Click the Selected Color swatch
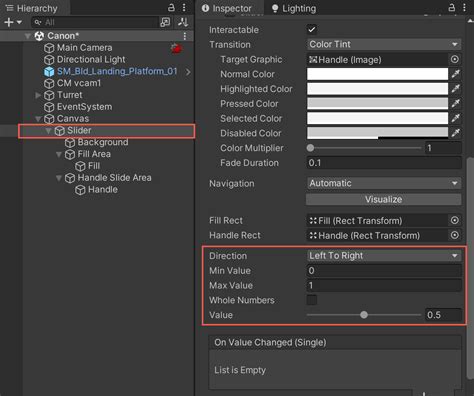Image resolution: width=474 pixels, height=396 pixels. click(x=377, y=118)
